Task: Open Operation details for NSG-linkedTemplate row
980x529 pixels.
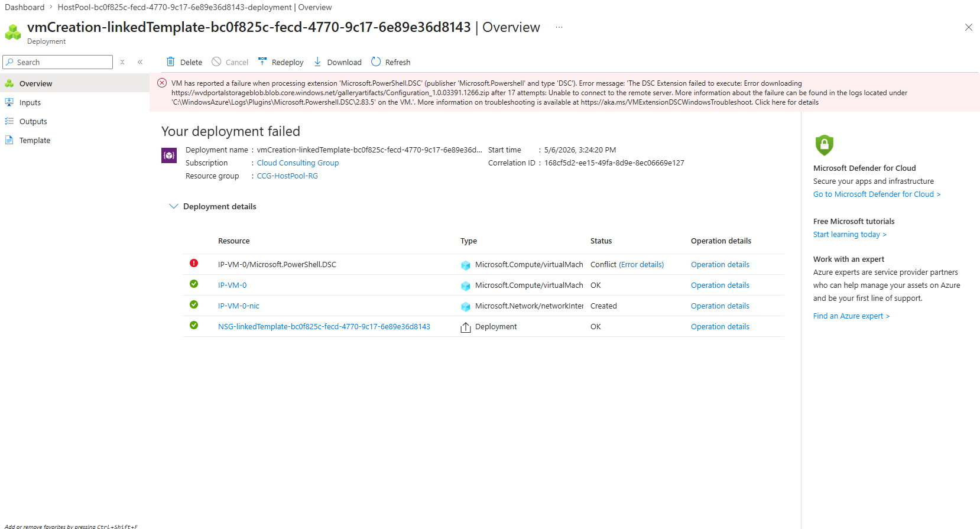Action: [720, 327]
